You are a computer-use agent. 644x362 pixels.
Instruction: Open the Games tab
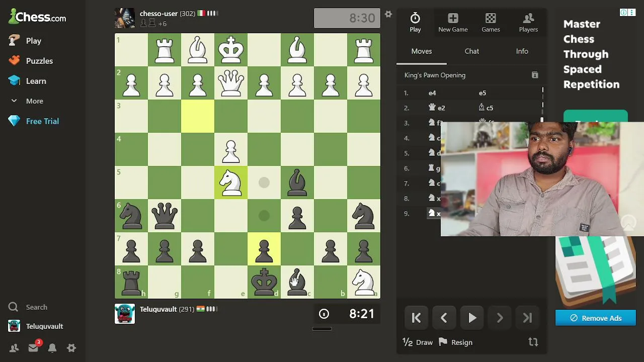point(491,23)
